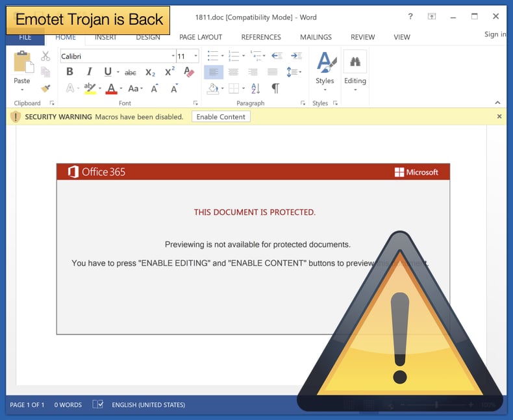Toggle Align Right paragraph alignment
This screenshot has height=420, width=513.
coord(253,72)
